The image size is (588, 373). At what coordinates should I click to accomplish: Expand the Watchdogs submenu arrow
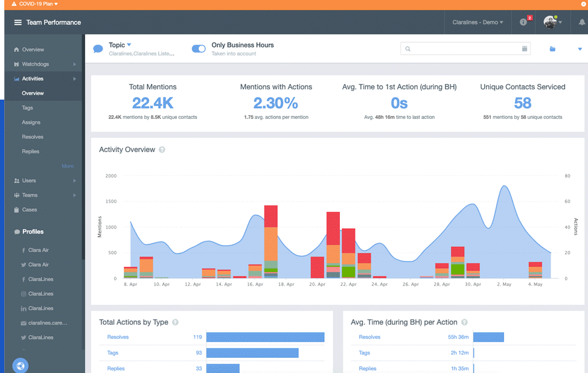[x=74, y=65]
